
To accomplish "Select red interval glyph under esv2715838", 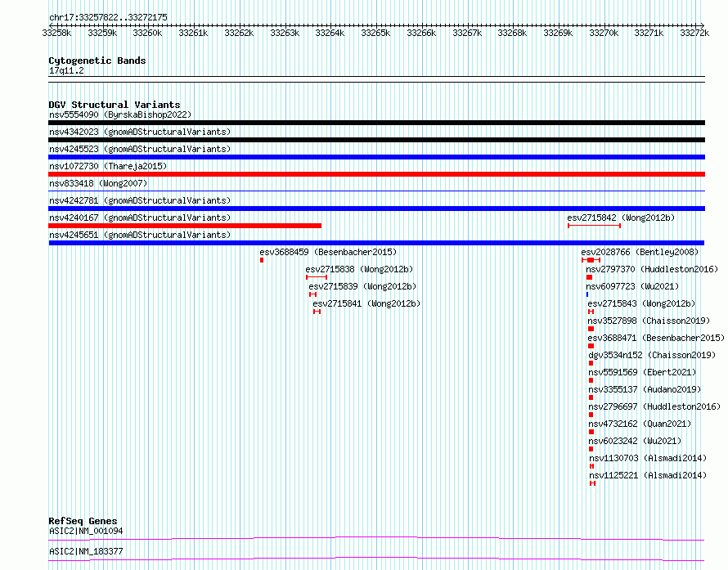I will tap(317, 277).
